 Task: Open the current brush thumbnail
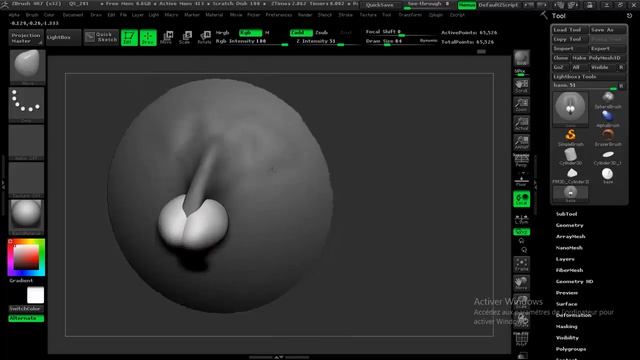[x=27, y=67]
